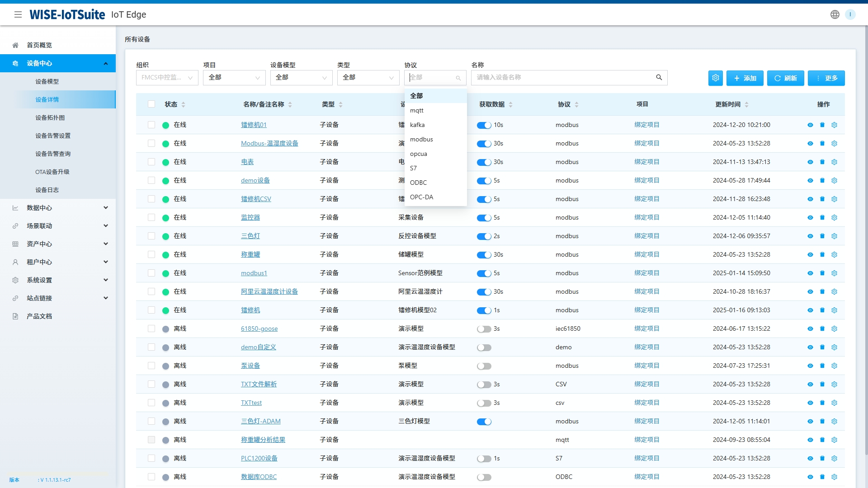
Task: Click the search magnifier in device name field
Action: pos(659,77)
